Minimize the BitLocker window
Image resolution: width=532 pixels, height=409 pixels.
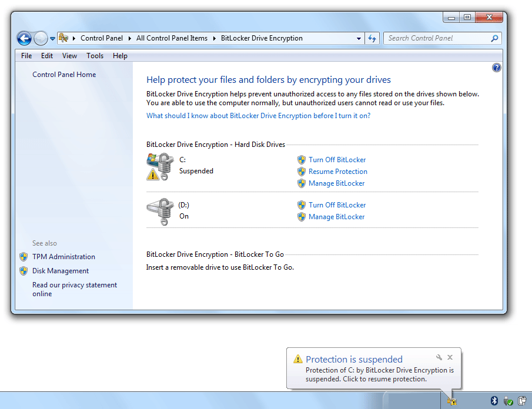click(x=451, y=17)
